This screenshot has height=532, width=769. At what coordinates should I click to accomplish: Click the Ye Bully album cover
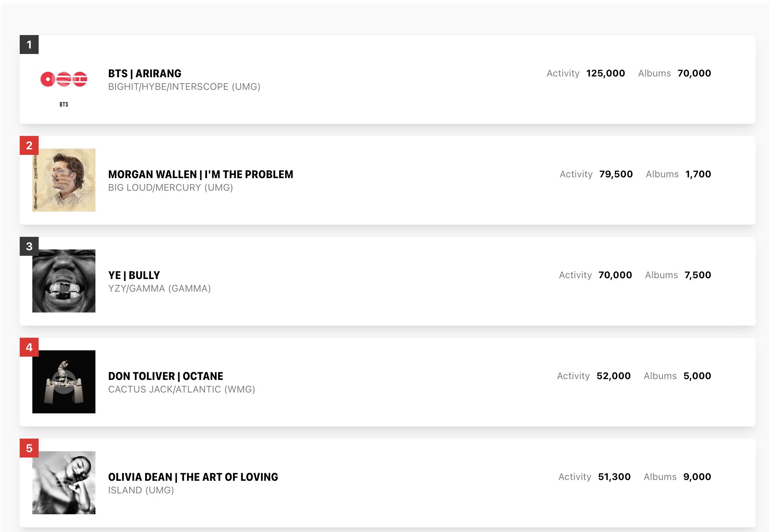pos(64,281)
